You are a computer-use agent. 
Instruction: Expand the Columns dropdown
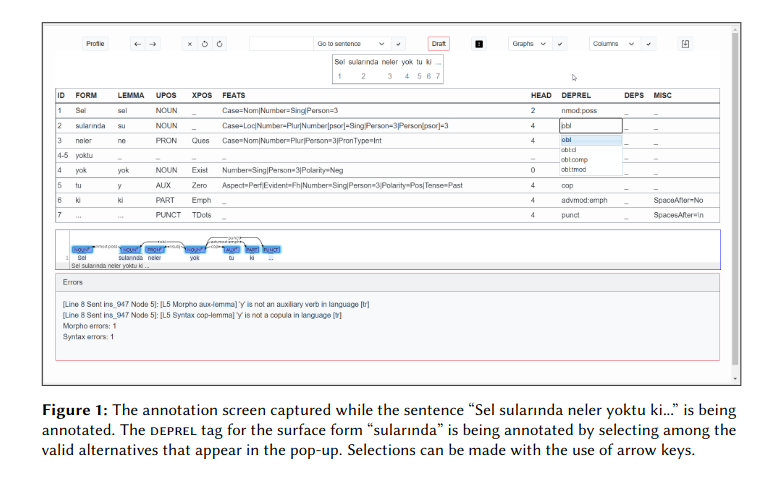coord(615,44)
